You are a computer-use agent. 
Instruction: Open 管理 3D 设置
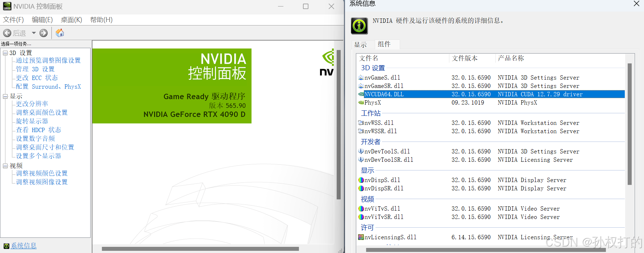click(x=35, y=69)
